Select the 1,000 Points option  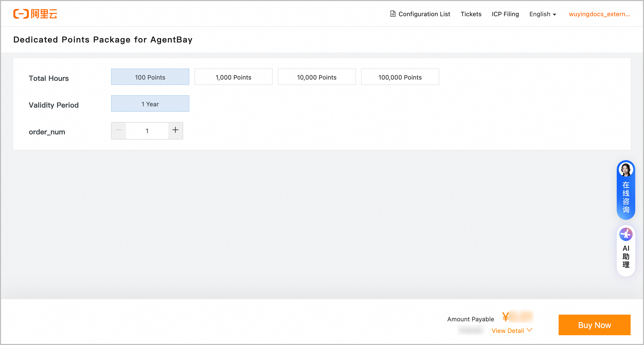click(233, 77)
